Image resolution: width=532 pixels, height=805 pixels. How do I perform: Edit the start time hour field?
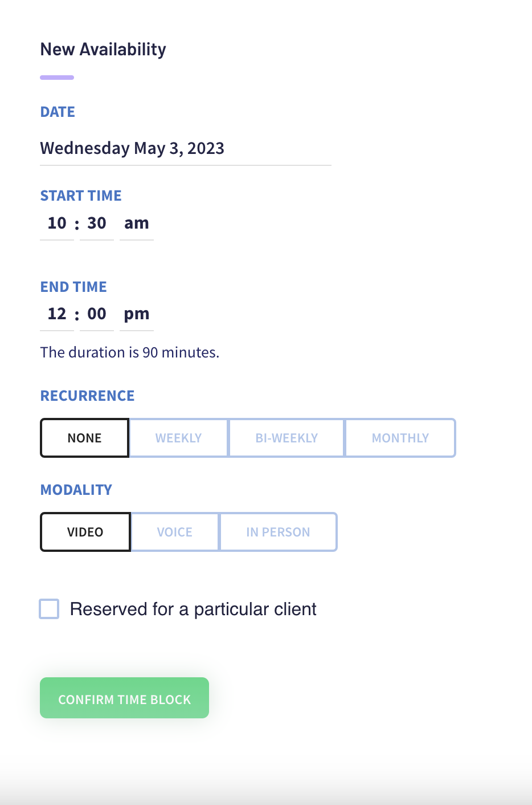tap(56, 223)
